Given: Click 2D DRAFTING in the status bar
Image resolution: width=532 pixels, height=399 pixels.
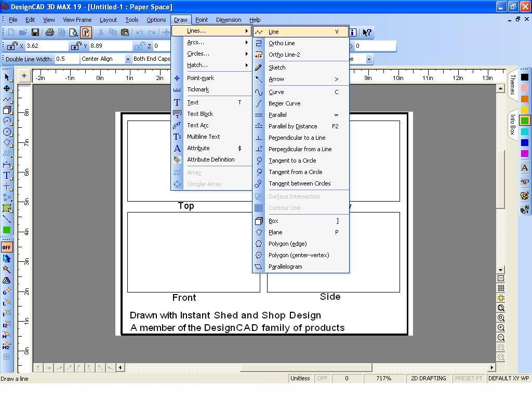Looking at the screenshot, I should pos(428,378).
